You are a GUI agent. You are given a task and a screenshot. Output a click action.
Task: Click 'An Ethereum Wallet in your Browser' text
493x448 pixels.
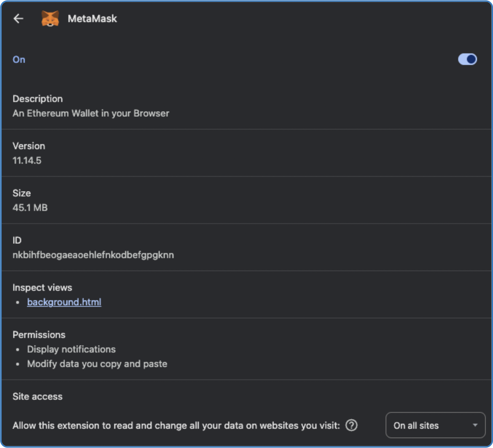91,113
